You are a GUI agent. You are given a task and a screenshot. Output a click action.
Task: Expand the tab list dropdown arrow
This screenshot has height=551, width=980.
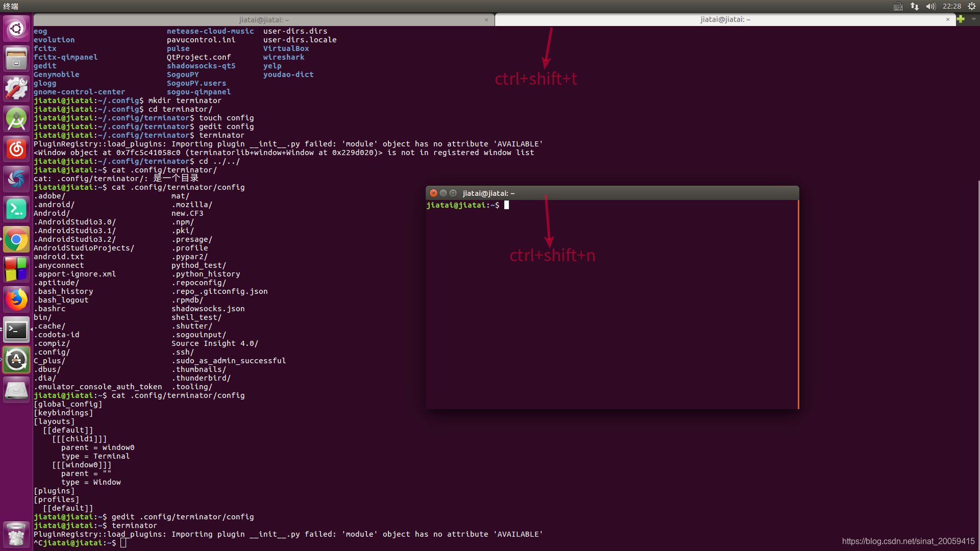pyautogui.click(x=973, y=19)
